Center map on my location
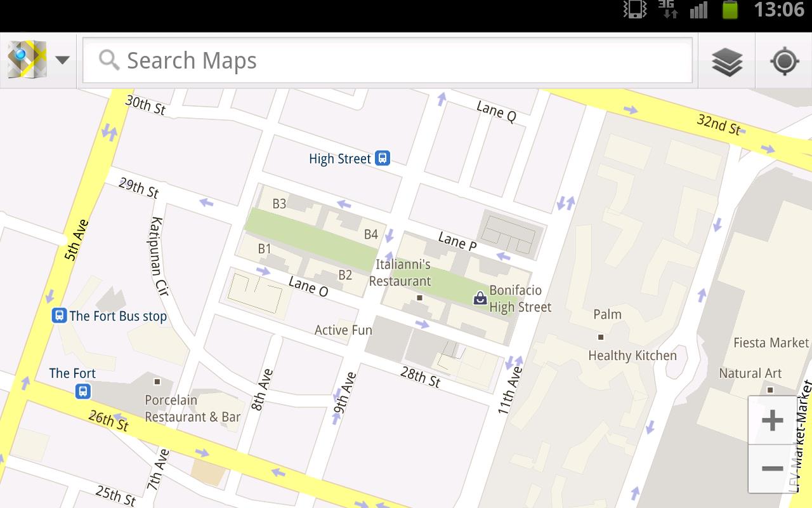This screenshot has height=508, width=812. [x=784, y=62]
